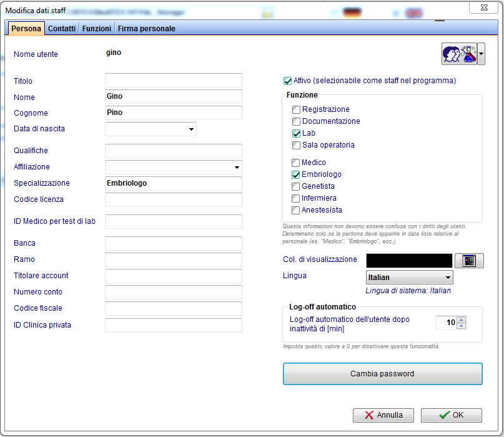504x437 pixels.
Task: Check the Genetista checkbox
Action: click(295, 186)
